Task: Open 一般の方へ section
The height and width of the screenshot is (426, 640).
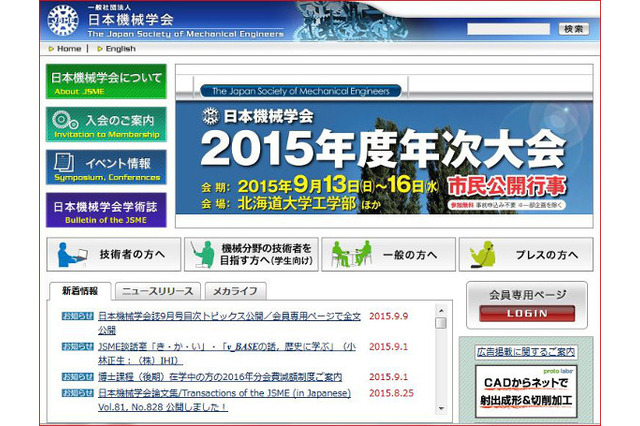Action: click(389, 255)
